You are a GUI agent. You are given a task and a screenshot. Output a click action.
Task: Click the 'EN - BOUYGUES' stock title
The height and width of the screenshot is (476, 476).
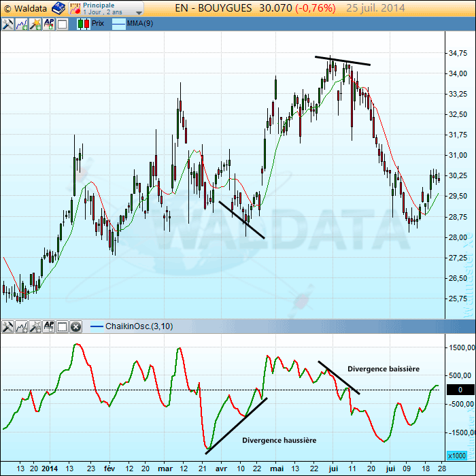click(214, 8)
